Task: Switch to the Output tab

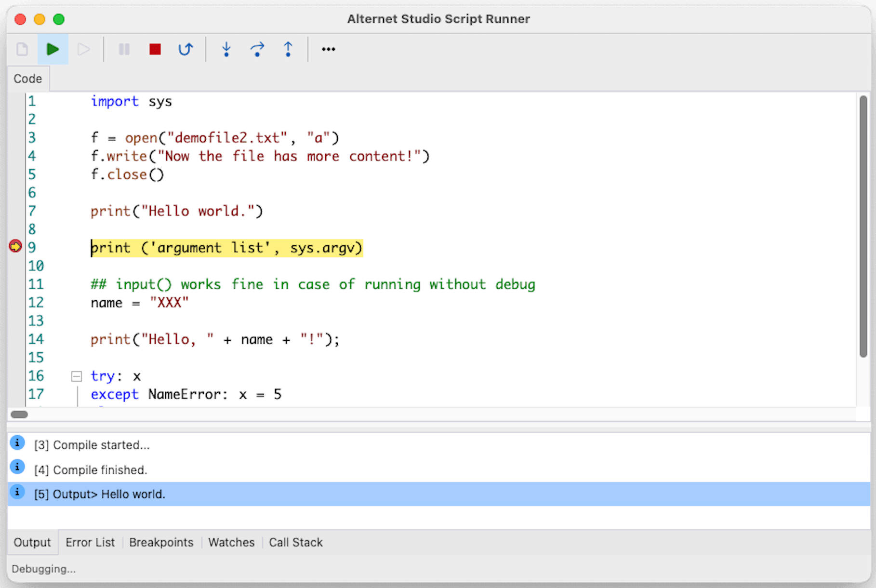Action: point(32,542)
